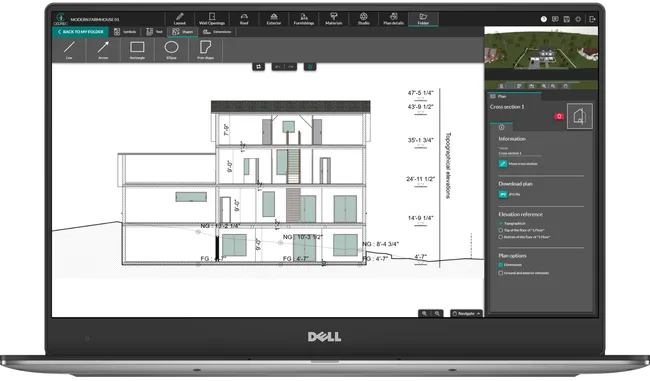Screen dimensions: 650x381
Task: Open the Roof step
Action: click(x=244, y=19)
